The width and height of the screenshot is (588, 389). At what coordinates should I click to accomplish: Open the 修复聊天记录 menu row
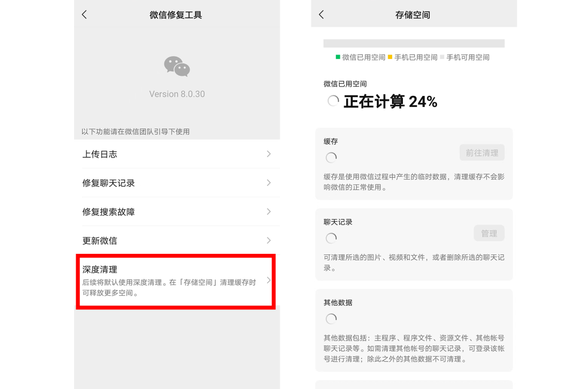[177, 183]
